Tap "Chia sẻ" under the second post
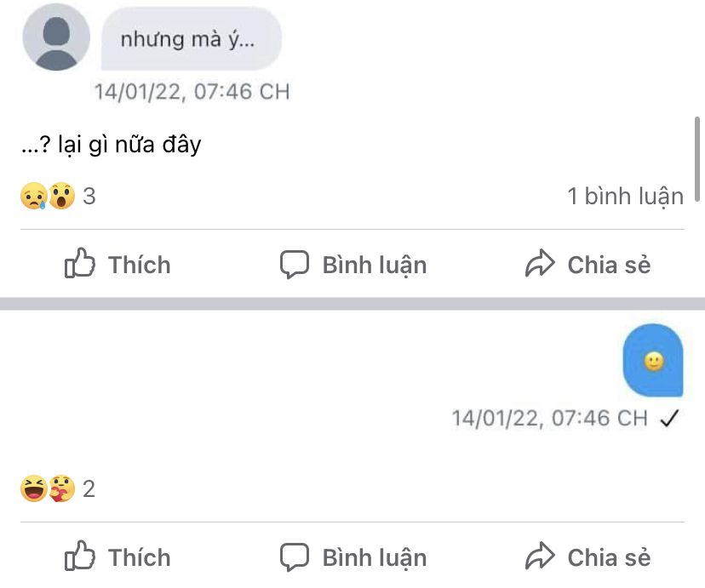 click(609, 557)
